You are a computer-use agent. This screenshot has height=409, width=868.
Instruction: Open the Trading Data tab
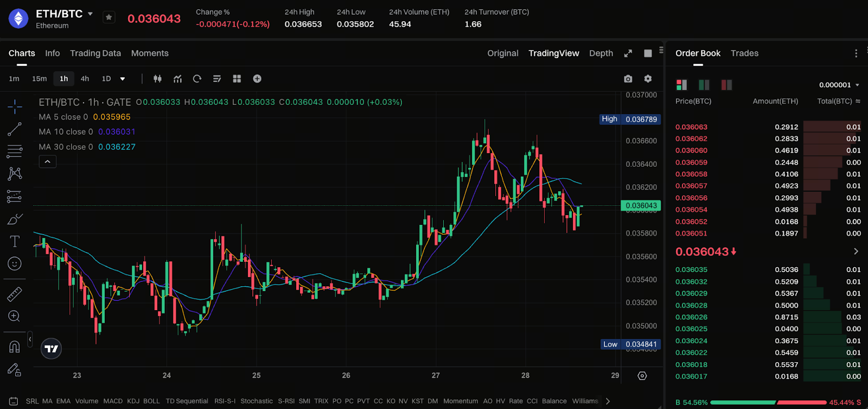[x=95, y=53]
